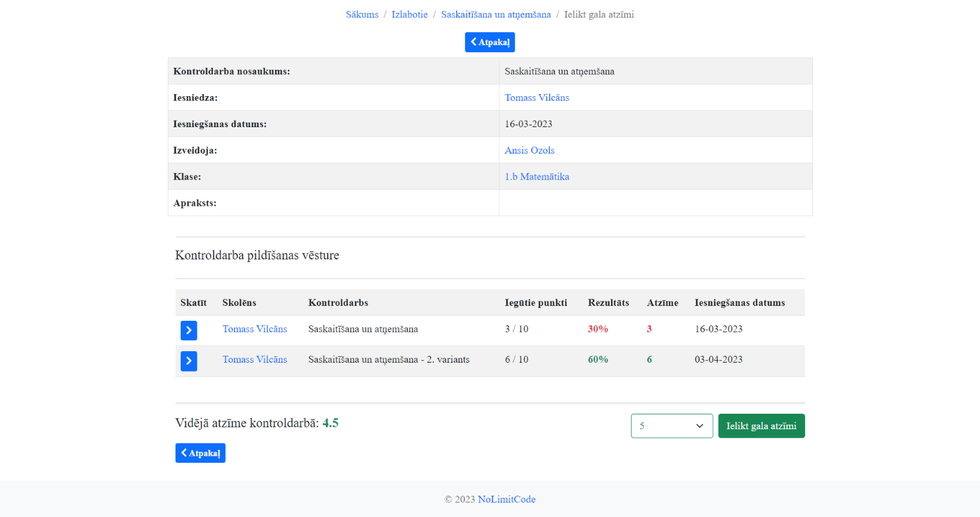Click Tomass Vilcāns in the 60% result row
The image size is (980, 517).
coord(255,360)
